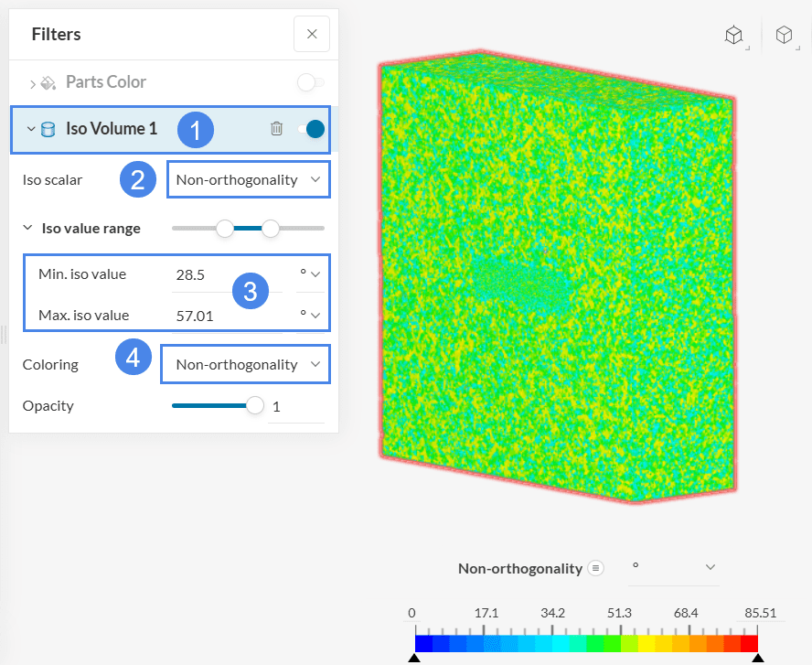Collapse the Iso value range section

point(28,229)
